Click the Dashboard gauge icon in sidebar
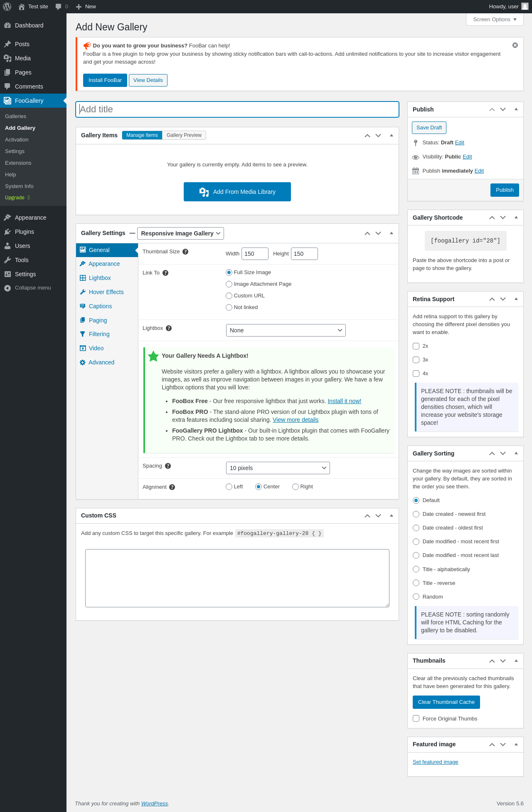 click(7, 25)
